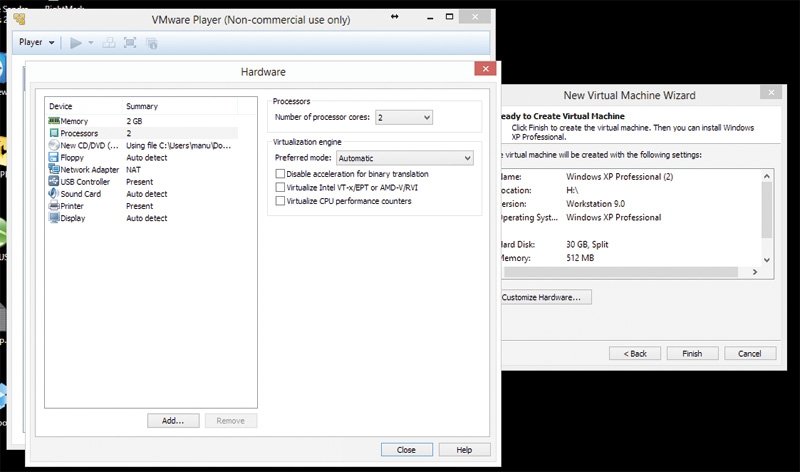Click the wizard vertical scrollbar thumb
The image size is (800, 472).
tap(766, 209)
